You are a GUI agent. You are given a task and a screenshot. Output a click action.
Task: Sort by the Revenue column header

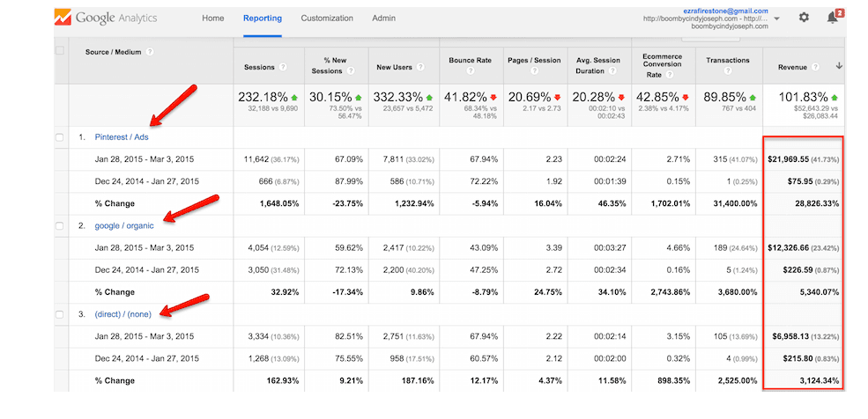tap(793, 68)
